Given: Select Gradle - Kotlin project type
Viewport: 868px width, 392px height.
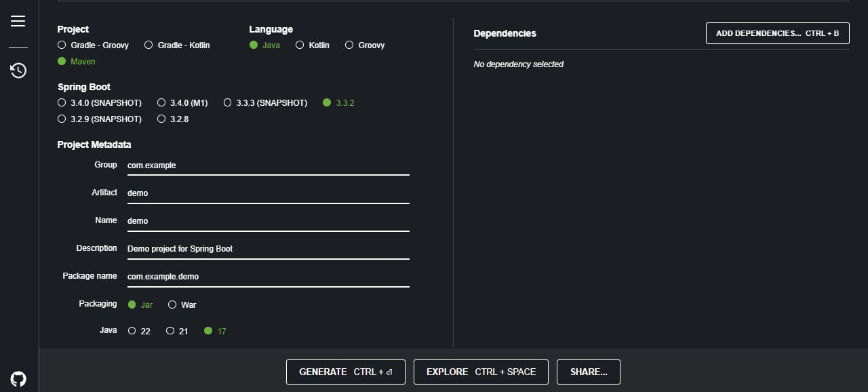Looking at the screenshot, I should click(149, 45).
